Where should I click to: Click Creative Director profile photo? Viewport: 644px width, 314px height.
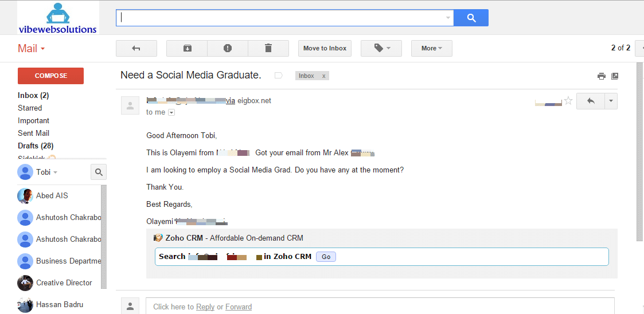point(25,283)
